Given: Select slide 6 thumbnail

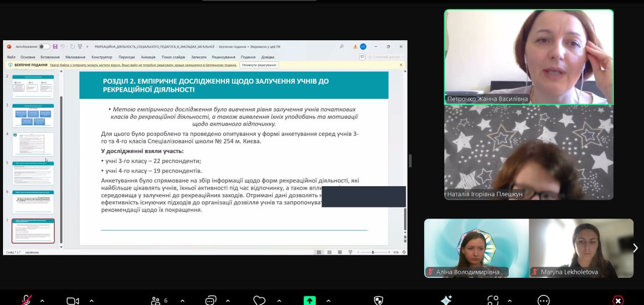Looking at the screenshot, I should tap(33, 202).
